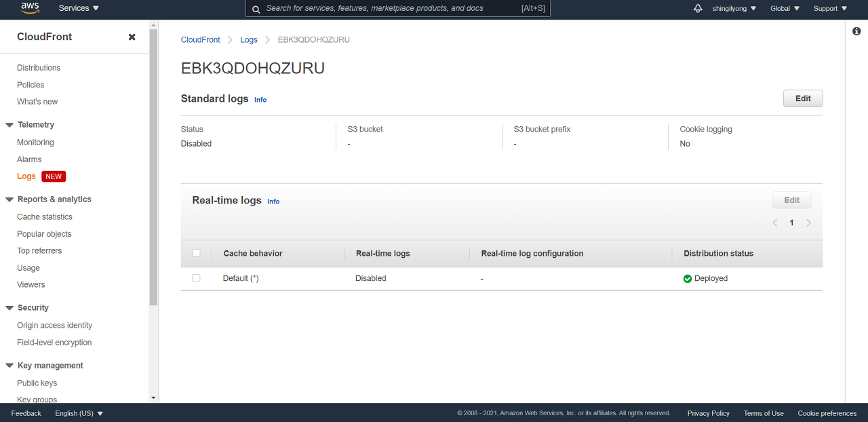This screenshot has height=422, width=868.
Task: Open the English (US) language dropdown
Action: (79, 413)
